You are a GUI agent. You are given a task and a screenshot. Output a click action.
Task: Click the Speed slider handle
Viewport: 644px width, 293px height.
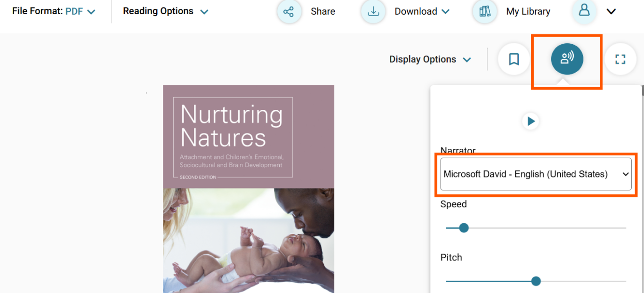[x=464, y=228]
